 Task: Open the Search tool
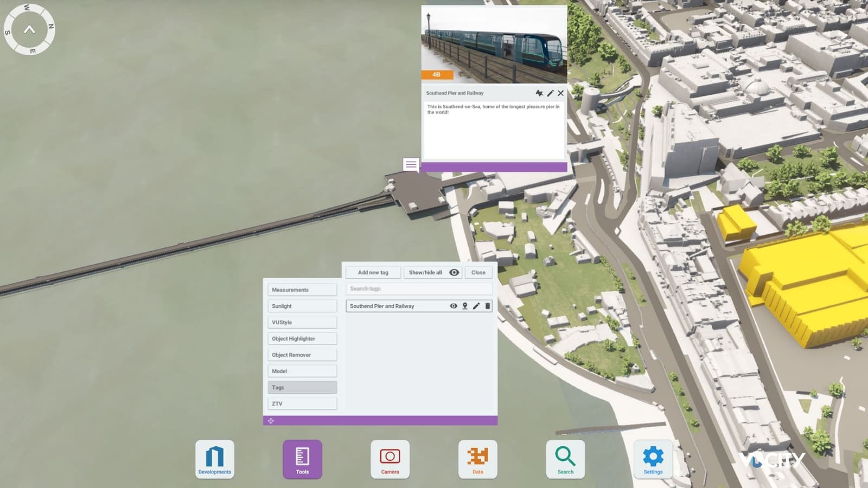pos(565,459)
